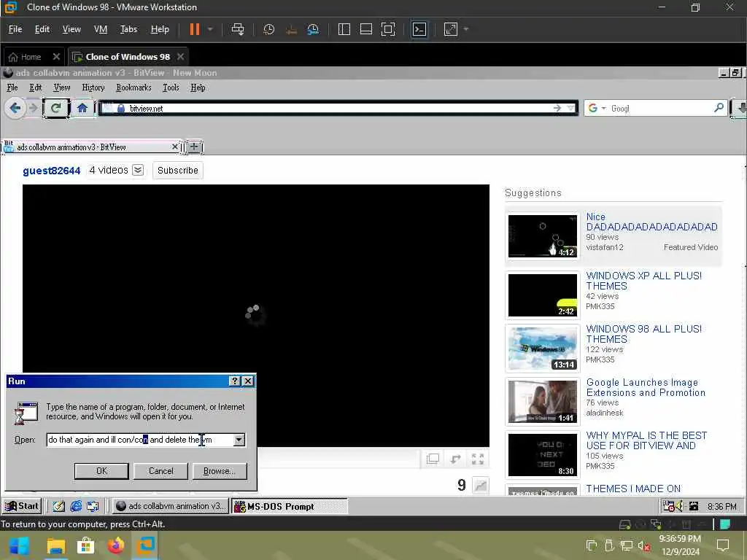
Task: Enter VMware full screen mode
Action: click(388, 29)
